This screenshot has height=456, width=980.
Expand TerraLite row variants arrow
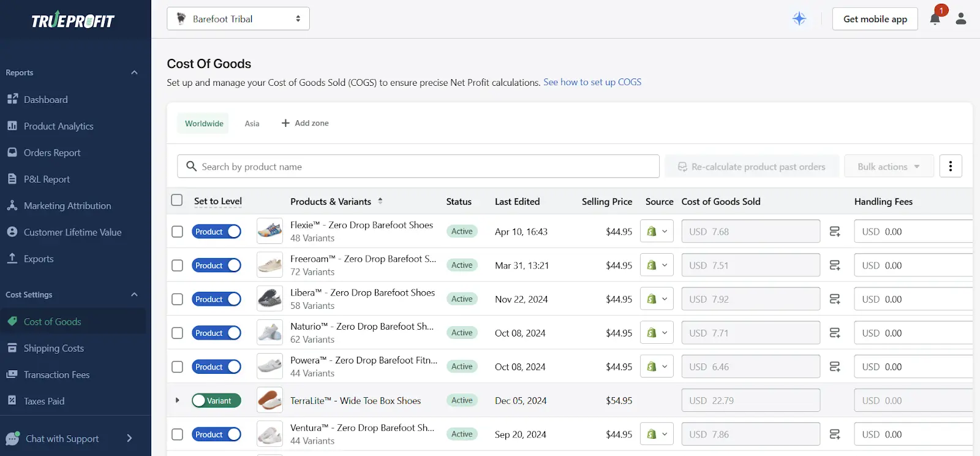pos(177,400)
